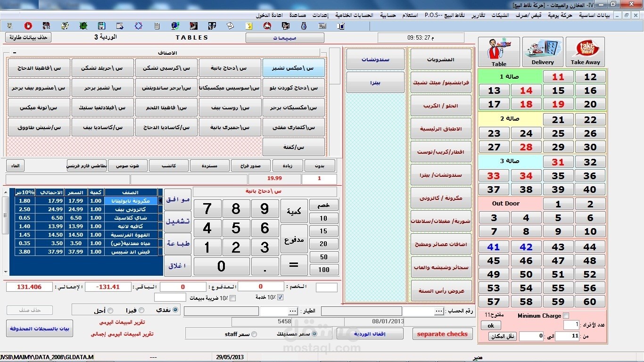Click the blue ring toolbar icon
The width and height of the screenshot is (644, 362).
(x=138, y=25)
